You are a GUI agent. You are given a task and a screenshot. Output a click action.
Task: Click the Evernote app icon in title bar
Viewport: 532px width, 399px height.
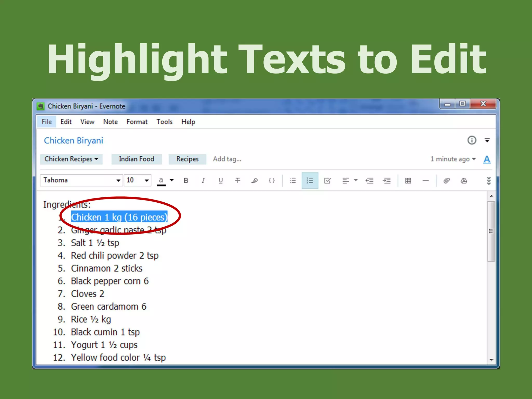(x=41, y=106)
